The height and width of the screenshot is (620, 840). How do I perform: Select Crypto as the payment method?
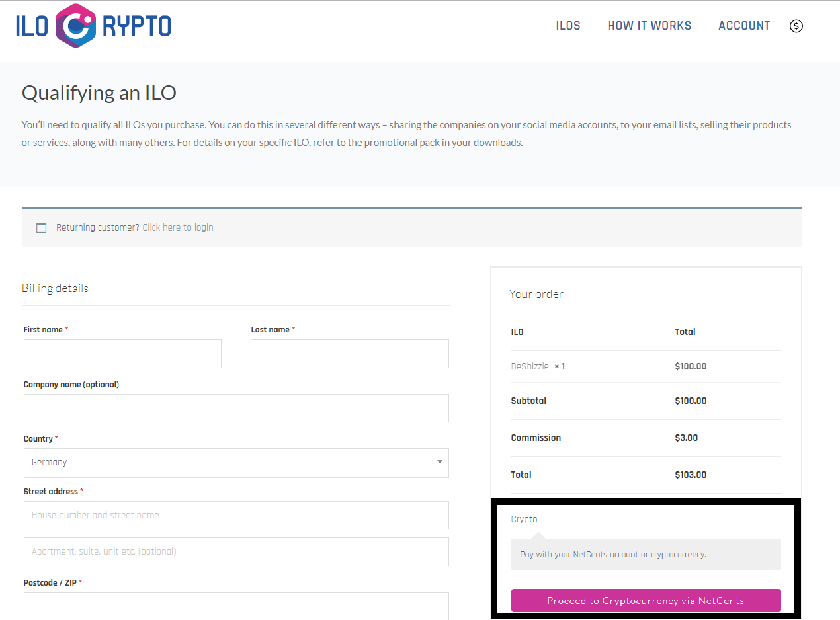pos(524,519)
